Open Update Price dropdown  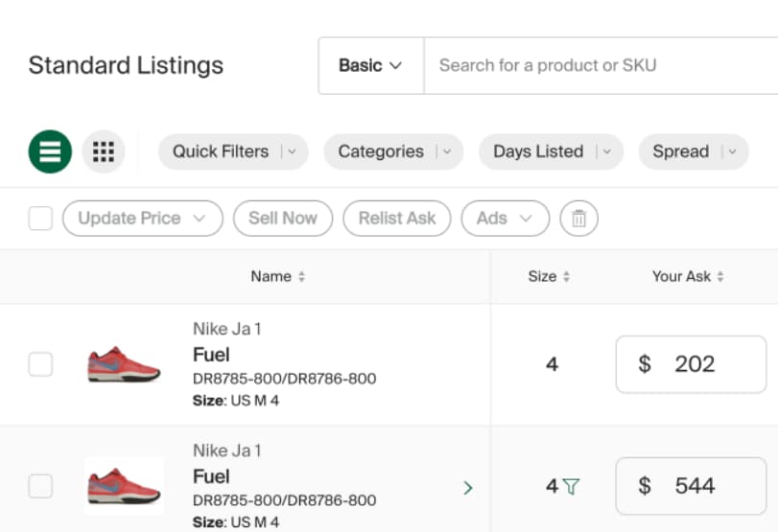point(143,219)
